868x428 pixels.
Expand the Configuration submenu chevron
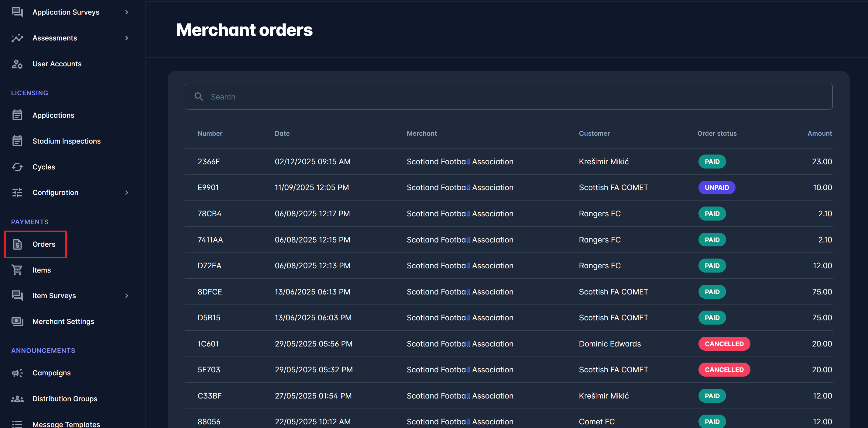pyautogui.click(x=126, y=192)
